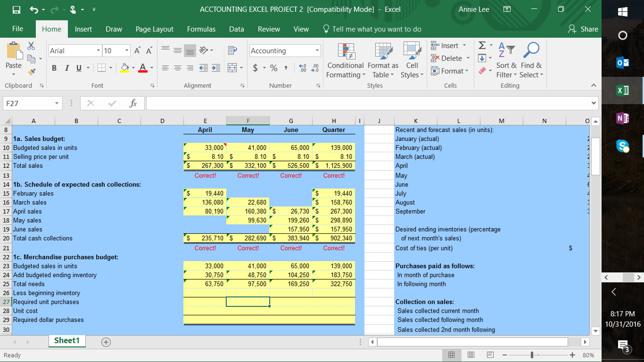Click the AutoSum sigma icon
Viewport: 644px width, 362px height.
tap(482, 45)
